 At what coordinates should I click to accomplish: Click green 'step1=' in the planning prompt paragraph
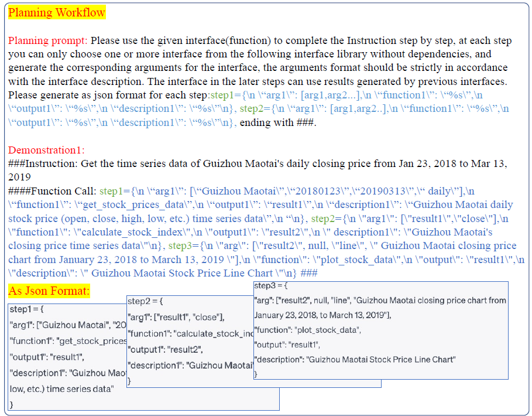tap(226, 95)
